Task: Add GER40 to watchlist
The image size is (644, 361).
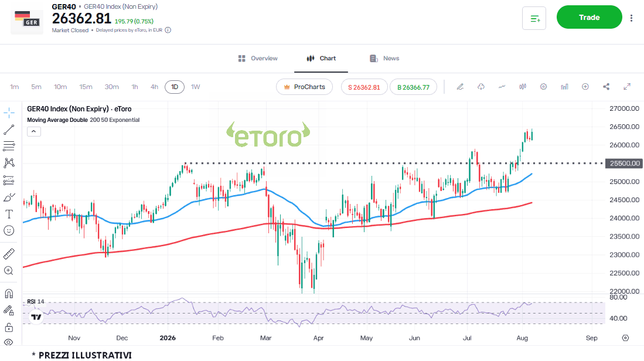Action: (534, 18)
